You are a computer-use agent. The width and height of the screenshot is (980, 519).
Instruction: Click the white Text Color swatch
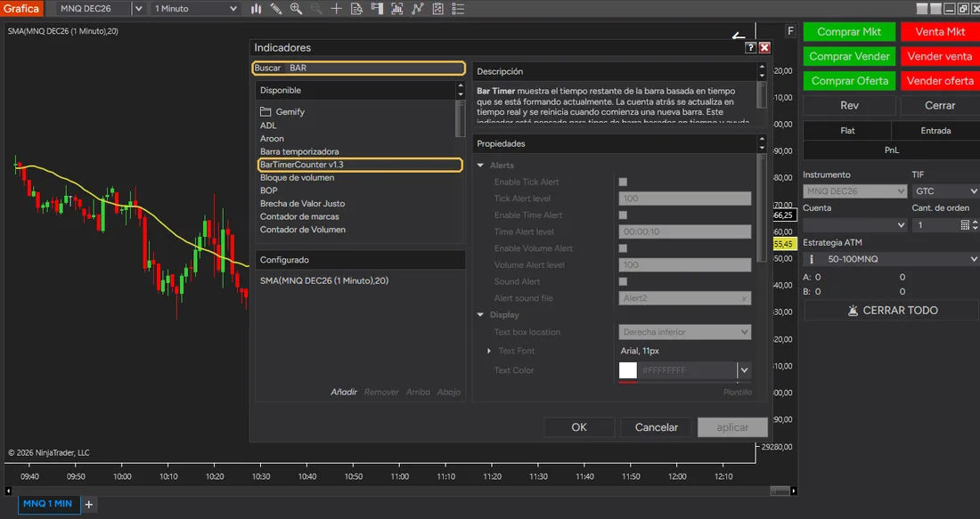[627, 370]
